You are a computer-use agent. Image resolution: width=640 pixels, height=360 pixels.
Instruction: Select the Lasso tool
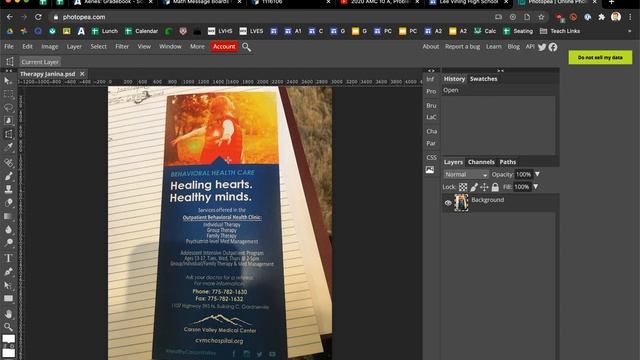point(8,108)
